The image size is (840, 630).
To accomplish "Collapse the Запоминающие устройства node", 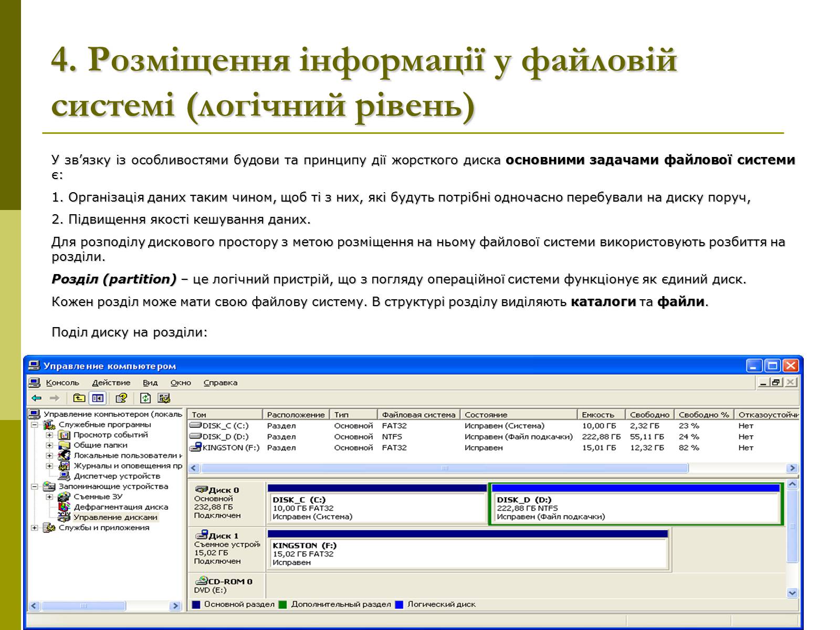I will click(x=35, y=487).
